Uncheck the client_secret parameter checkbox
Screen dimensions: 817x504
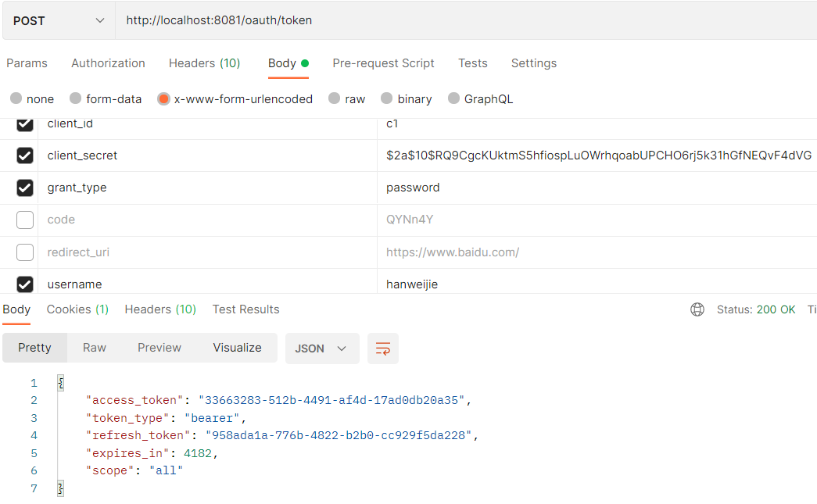(25, 155)
